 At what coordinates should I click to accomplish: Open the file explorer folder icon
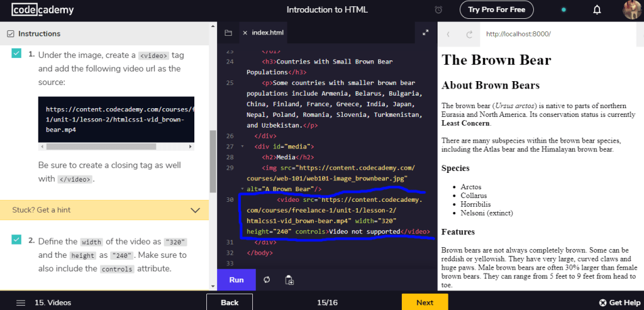(228, 33)
